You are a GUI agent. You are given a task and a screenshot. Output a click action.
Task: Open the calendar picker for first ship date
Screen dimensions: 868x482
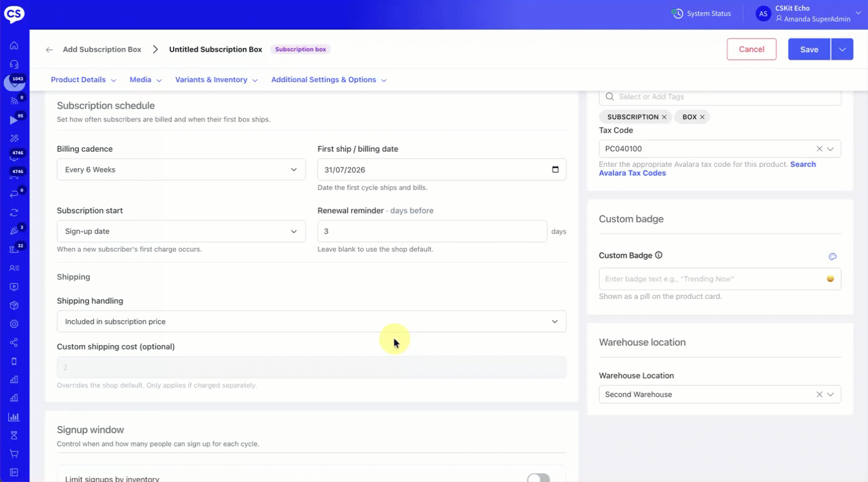555,169
